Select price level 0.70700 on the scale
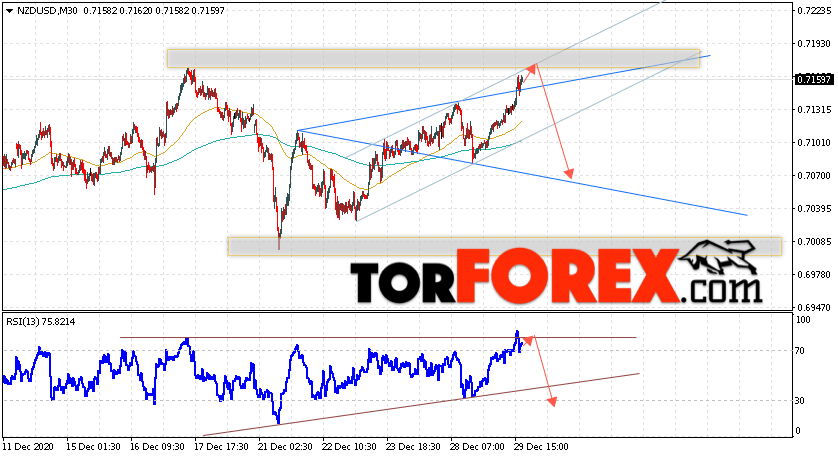The width and height of the screenshot is (838, 458). 814,176
